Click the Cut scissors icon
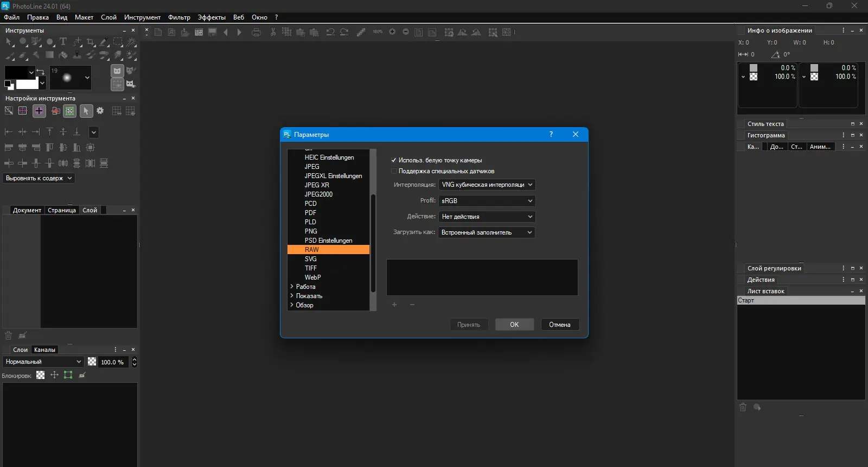868x467 pixels. 273,33
